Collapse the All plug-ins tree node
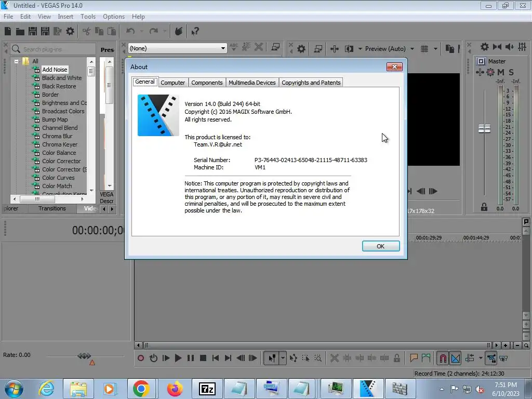 16,61
